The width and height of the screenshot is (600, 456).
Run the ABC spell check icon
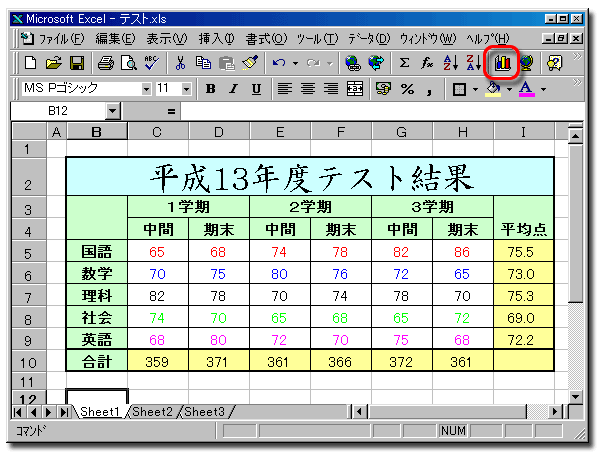tap(152, 63)
